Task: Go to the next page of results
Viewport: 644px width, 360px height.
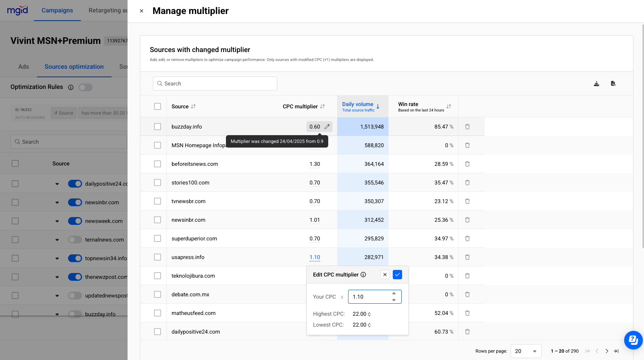Action: click(607, 351)
